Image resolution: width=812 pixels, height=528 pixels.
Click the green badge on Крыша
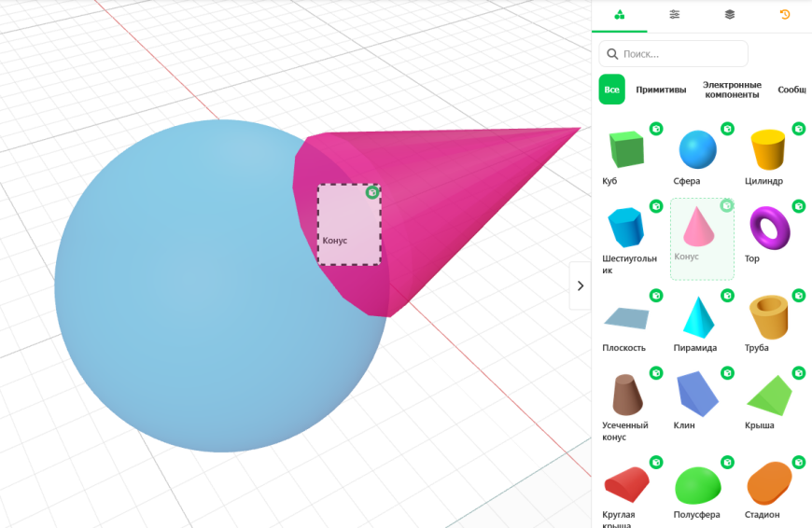click(x=799, y=373)
